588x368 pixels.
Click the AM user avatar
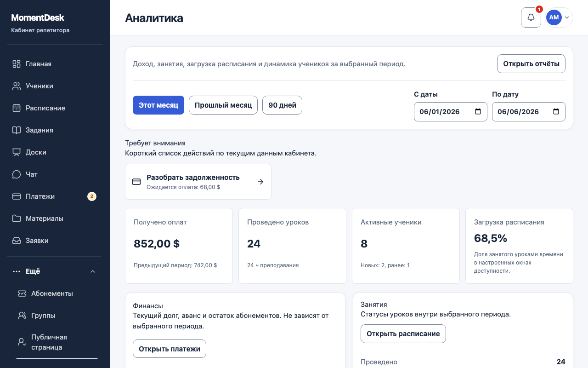click(554, 17)
